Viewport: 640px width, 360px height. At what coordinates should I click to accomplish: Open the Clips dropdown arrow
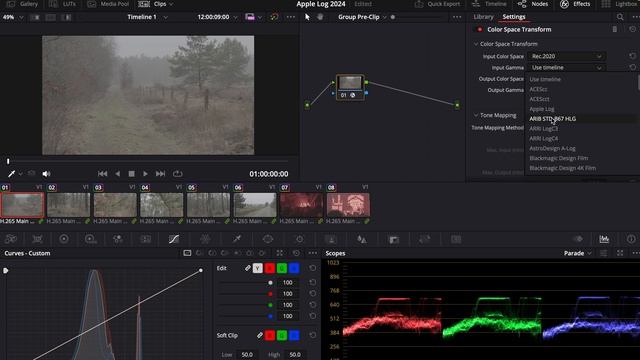(x=171, y=4)
